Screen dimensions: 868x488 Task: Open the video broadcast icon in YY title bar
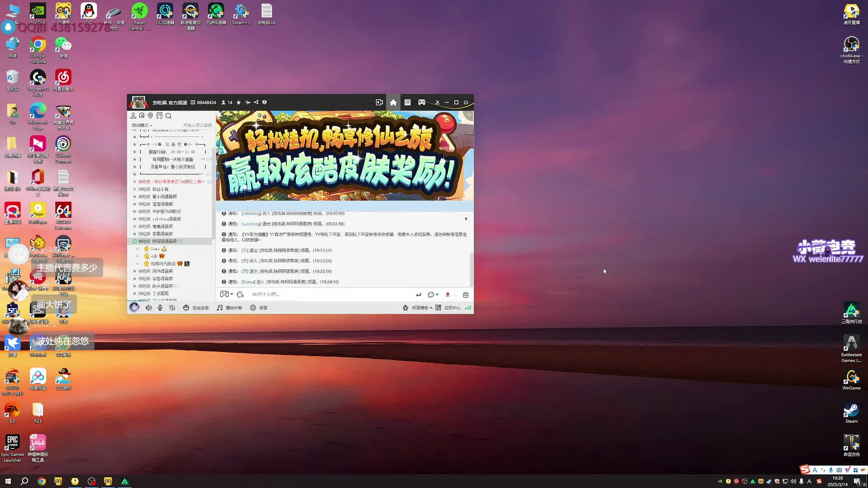(x=379, y=103)
